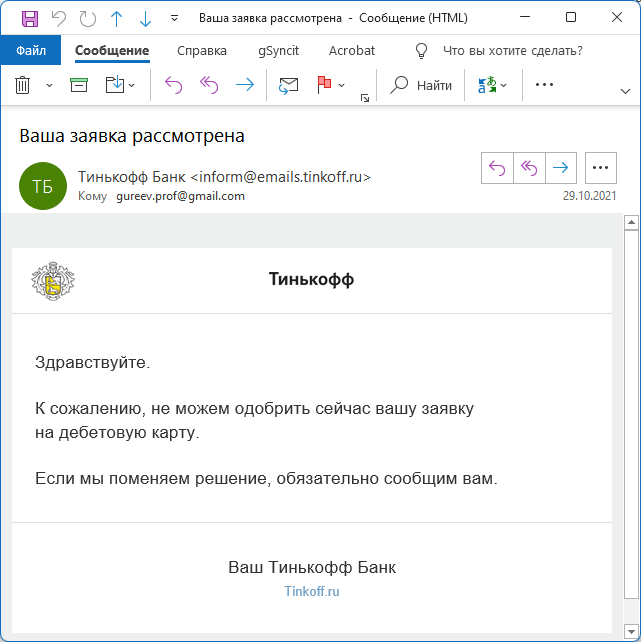This screenshot has height=642, width=641.
Task: Click the subject 'Ваша заявка рассмотрена'
Action: [132, 136]
